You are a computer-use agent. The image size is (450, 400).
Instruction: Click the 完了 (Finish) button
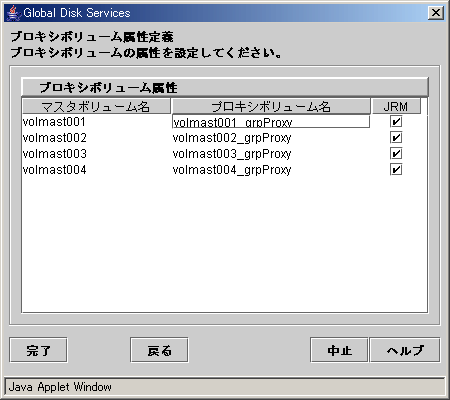pos(38,350)
